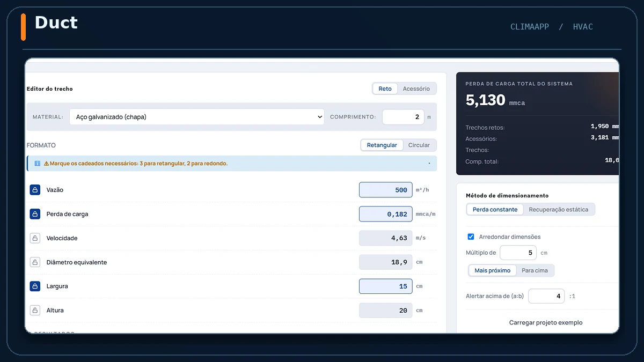Lock the Velocidade padlock
644x362 pixels.
[x=35, y=238]
